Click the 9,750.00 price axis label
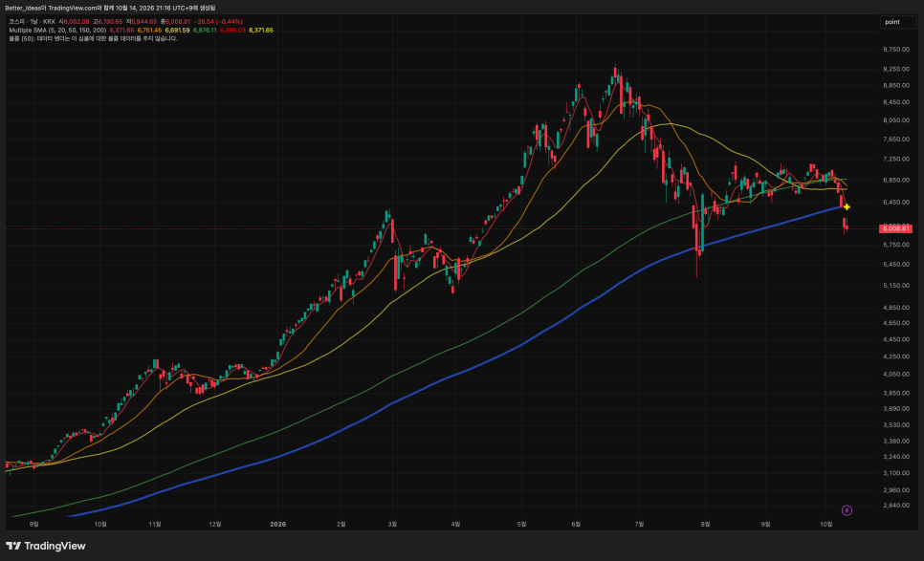Viewport: 924px width, 561px height. [x=896, y=50]
